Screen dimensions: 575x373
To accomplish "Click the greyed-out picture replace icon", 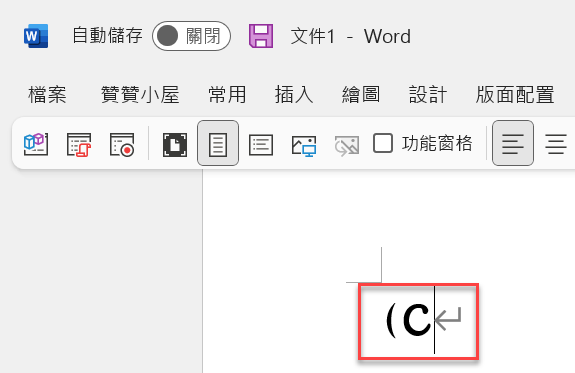I will click(x=347, y=146).
